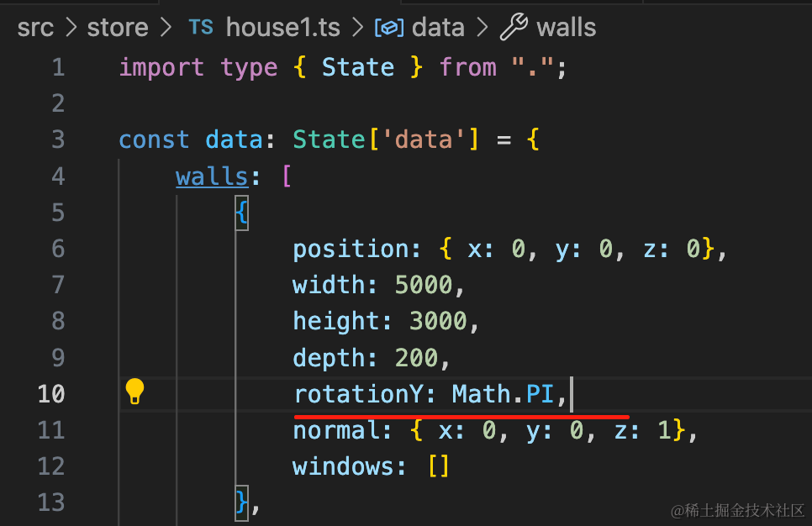
Task: Click the 'import' keyword on line 1
Action: [x=161, y=68]
